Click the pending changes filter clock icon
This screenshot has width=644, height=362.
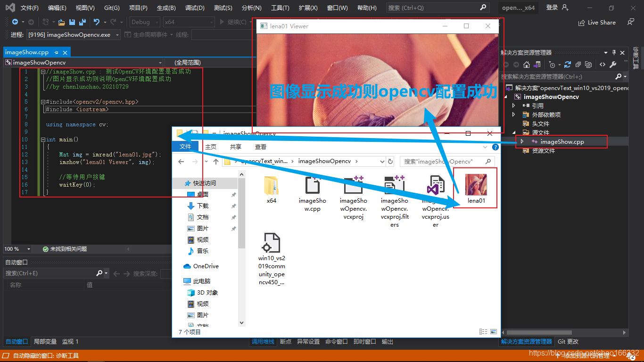552,65
